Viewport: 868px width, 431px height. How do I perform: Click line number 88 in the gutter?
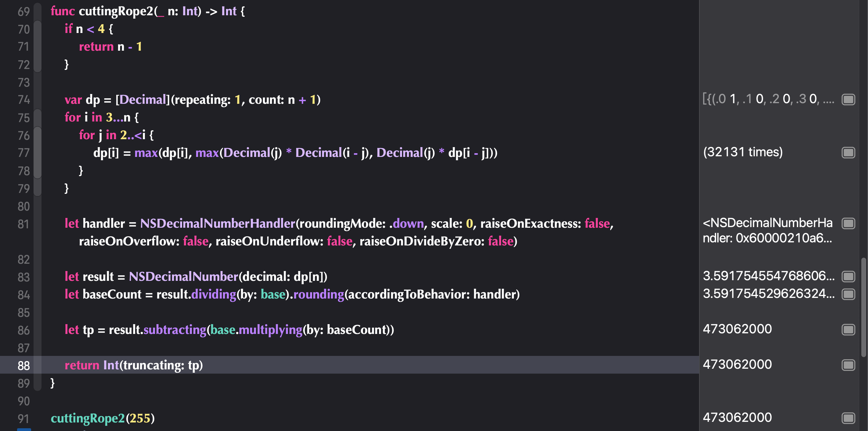click(23, 366)
